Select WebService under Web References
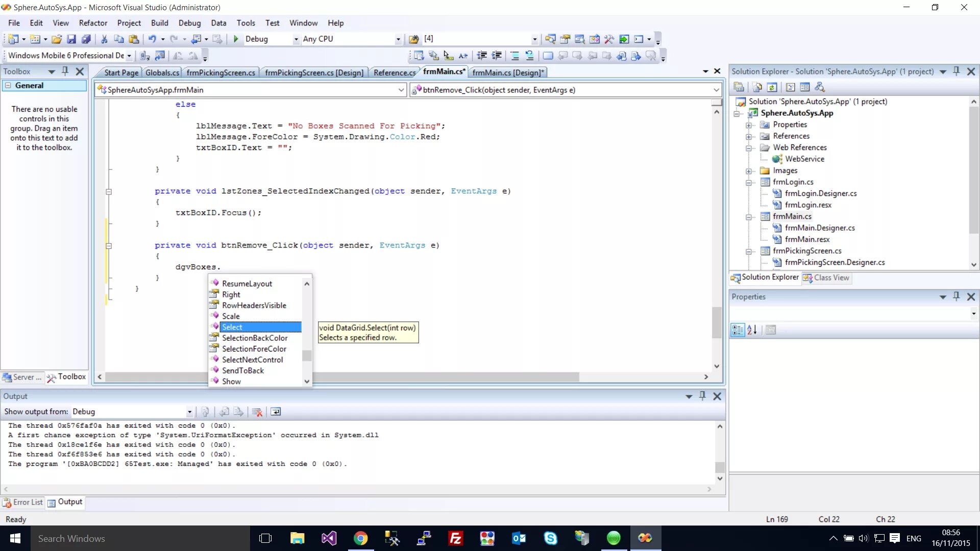The width and height of the screenshot is (980, 551). 804,159
